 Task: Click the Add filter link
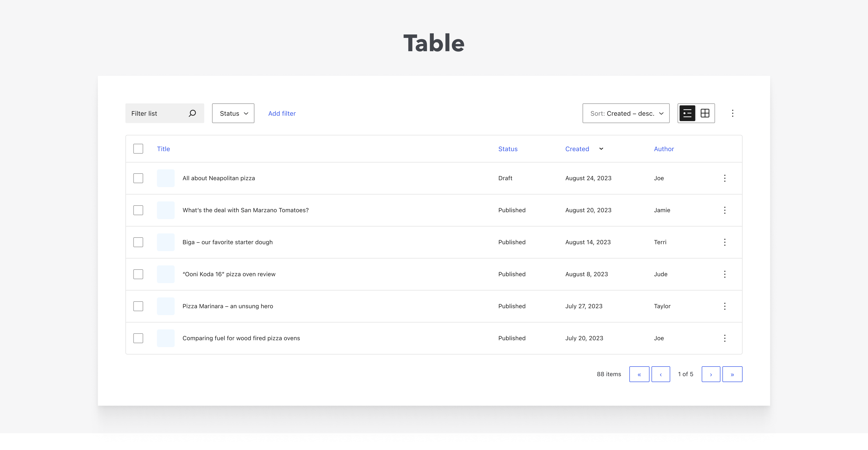tap(282, 113)
